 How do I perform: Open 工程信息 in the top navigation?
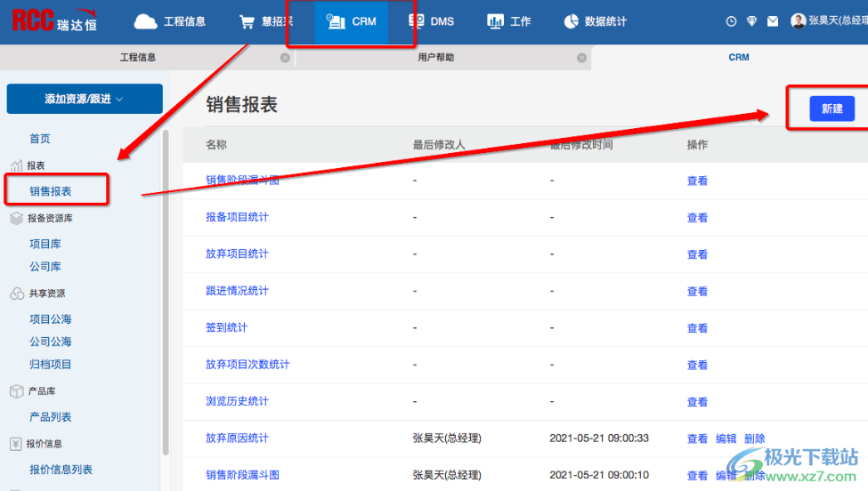point(184,21)
